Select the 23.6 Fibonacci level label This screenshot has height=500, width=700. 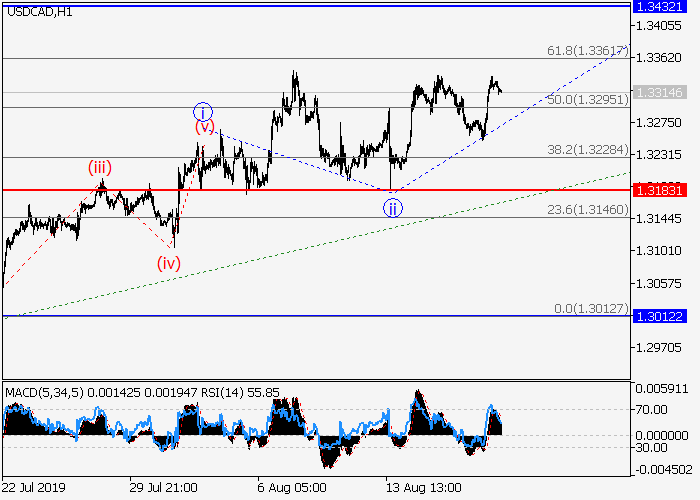(586, 210)
